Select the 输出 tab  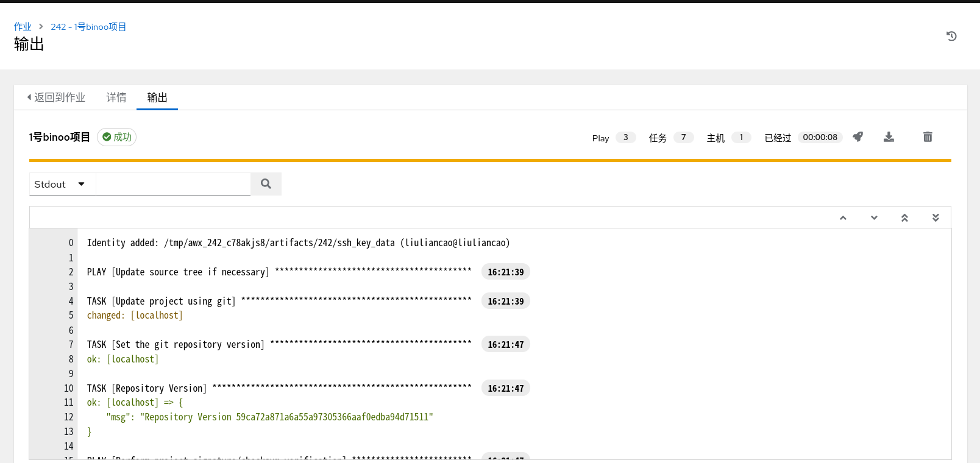pos(157,97)
